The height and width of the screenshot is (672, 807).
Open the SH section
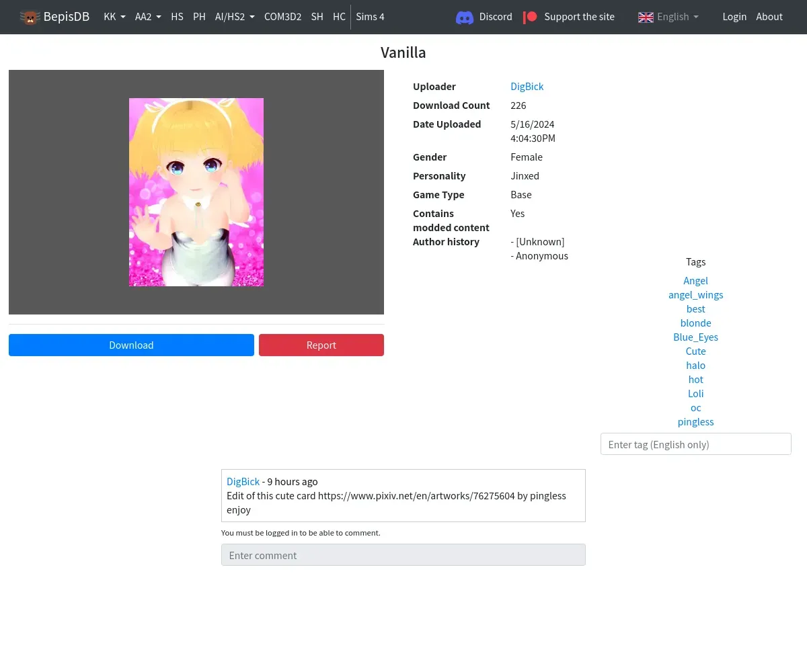(317, 17)
